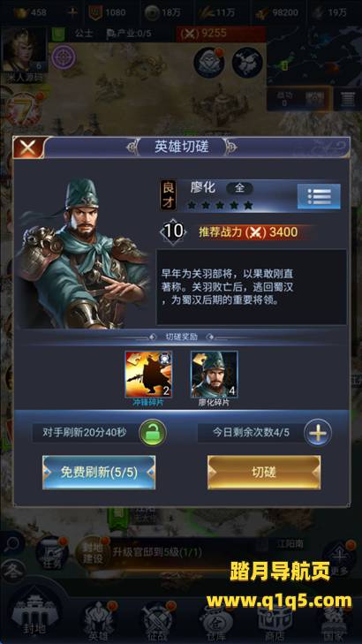Toggle the green refresh lock icon
Image resolution: width=362 pixels, height=644 pixels.
click(x=153, y=432)
